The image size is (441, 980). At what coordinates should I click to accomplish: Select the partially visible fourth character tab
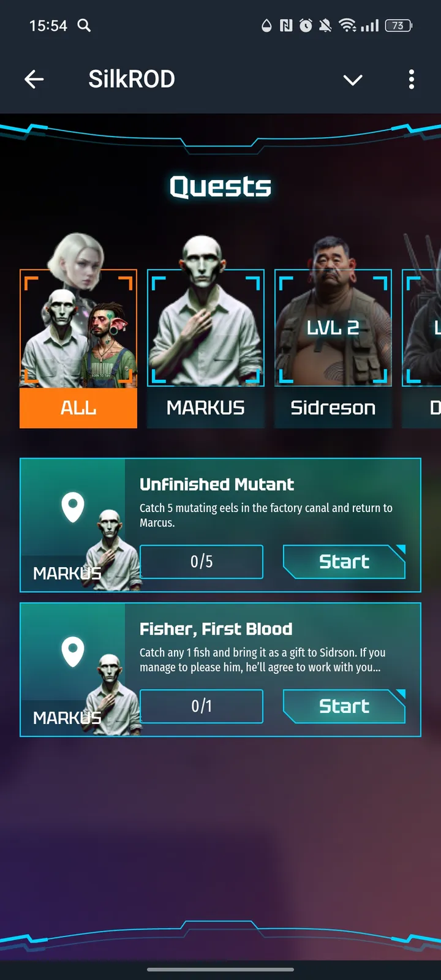(x=421, y=348)
